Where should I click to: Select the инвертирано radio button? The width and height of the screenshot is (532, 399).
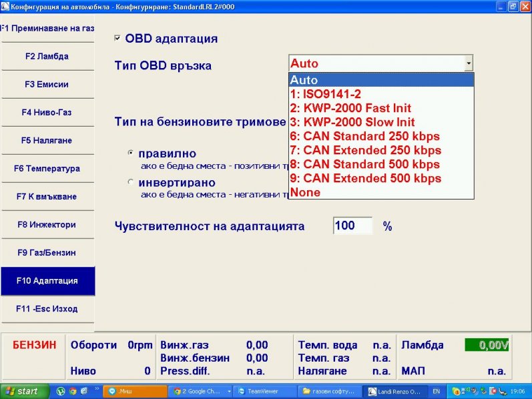click(131, 181)
